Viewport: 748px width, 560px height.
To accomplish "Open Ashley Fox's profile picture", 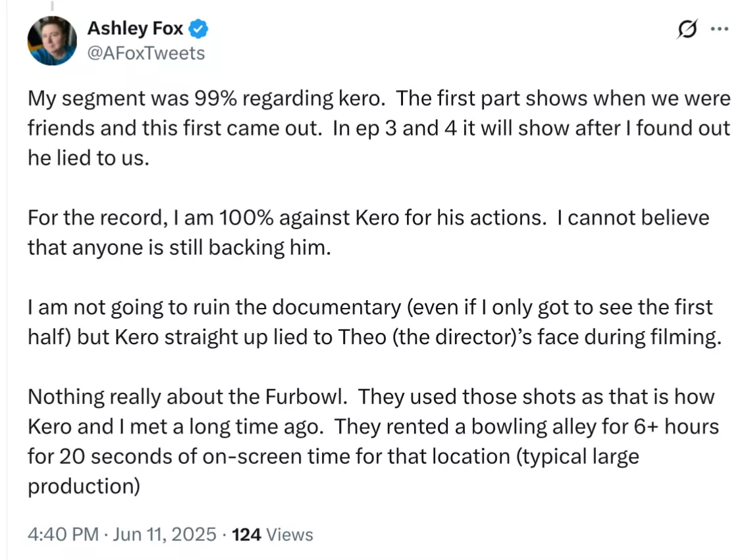I will 52,41.
